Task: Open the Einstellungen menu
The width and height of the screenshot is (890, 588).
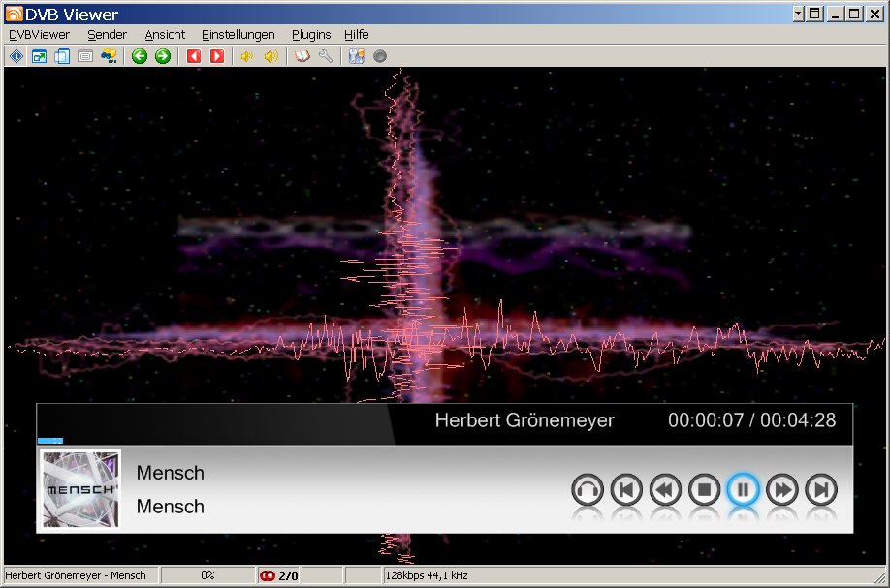Action: pos(238,34)
